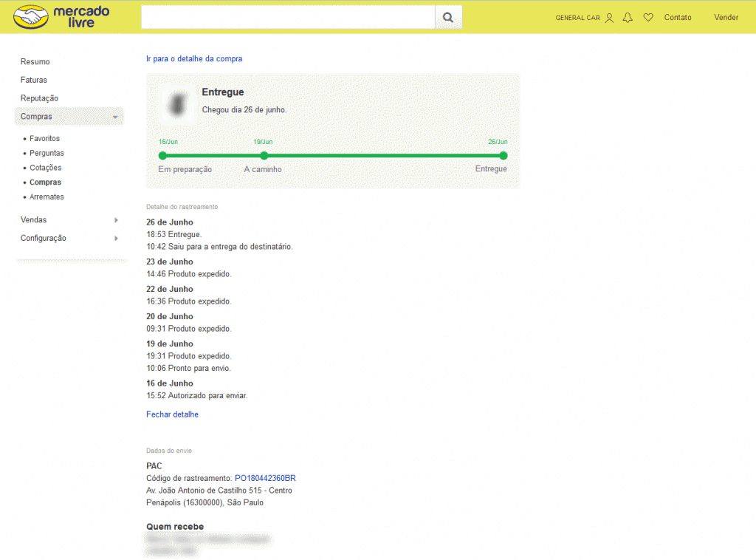The width and height of the screenshot is (756, 560).
Task: Collapse the Compras sidebar section
Action: [x=114, y=117]
